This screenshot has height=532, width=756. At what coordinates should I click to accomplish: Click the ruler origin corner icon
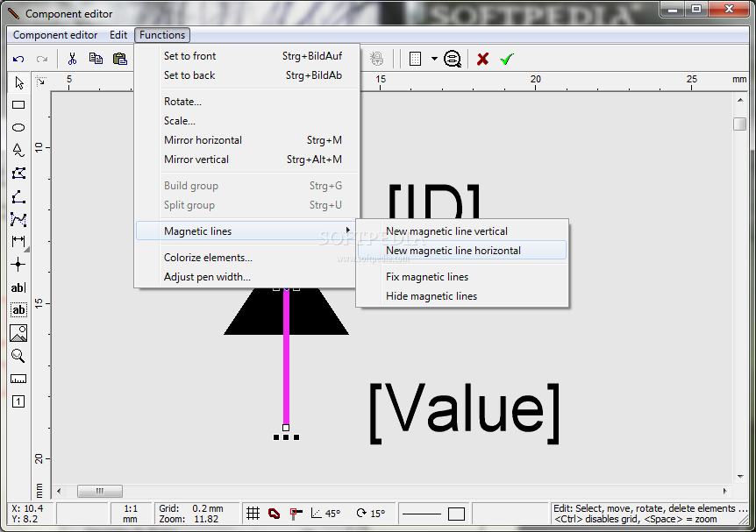pos(41,82)
